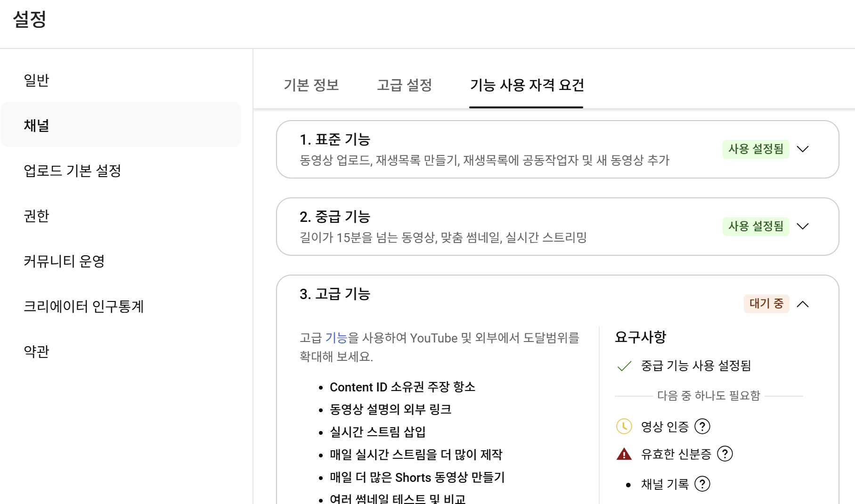Click the 표준 기능 description line
The width and height of the screenshot is (855, 504).
[x=484, y=160]
